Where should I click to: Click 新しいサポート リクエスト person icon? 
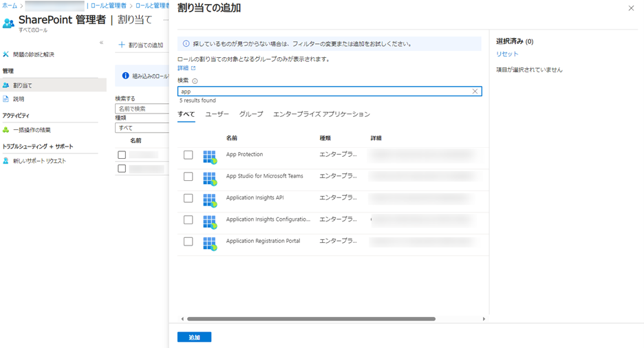pos(6,161)
